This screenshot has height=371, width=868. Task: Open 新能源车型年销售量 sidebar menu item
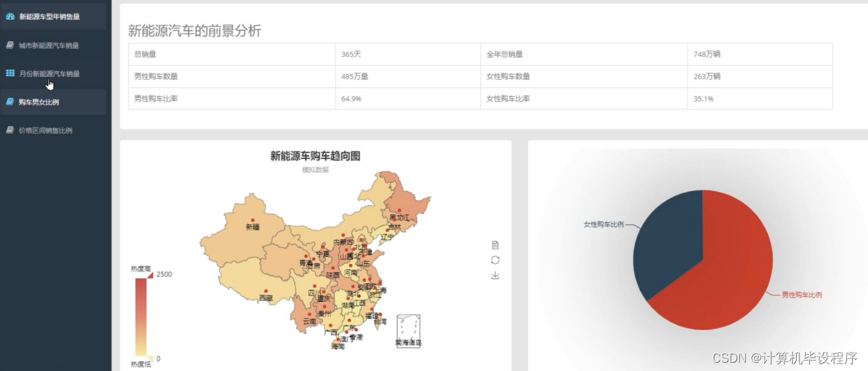coord(53,16)
